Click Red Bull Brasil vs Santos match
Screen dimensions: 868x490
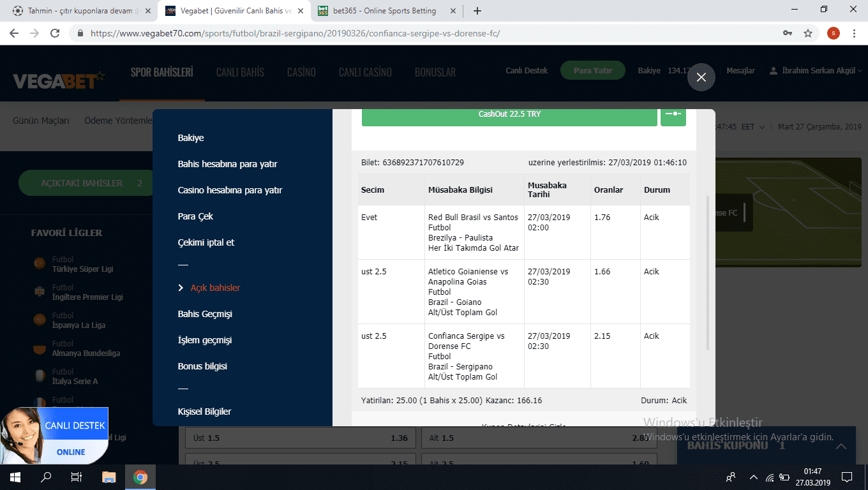[x=473, y=217]
